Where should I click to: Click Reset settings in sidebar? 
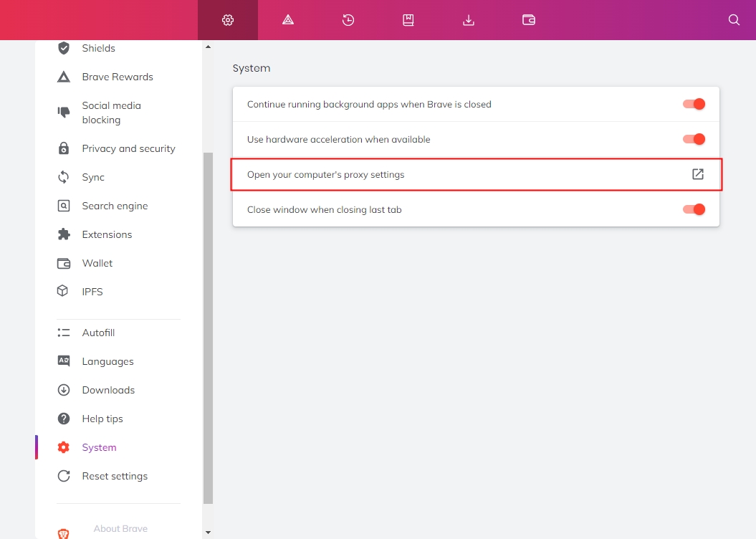click(115, 476)
